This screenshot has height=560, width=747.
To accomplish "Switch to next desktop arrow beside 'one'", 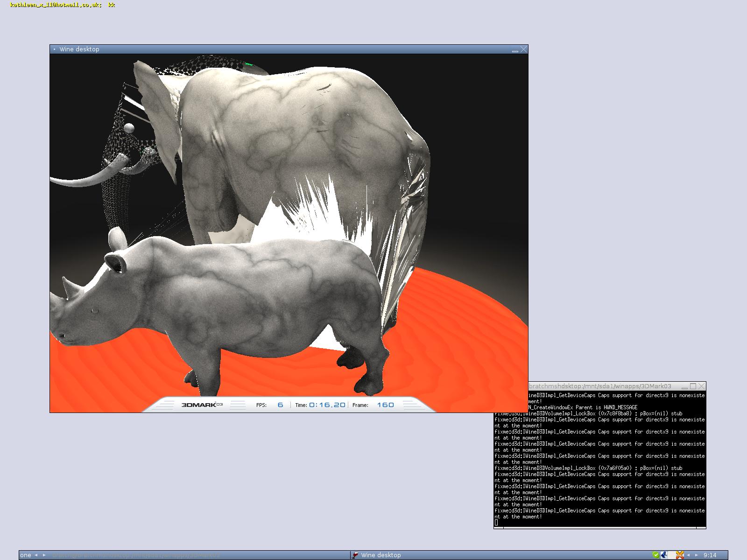I will [44, 555].
